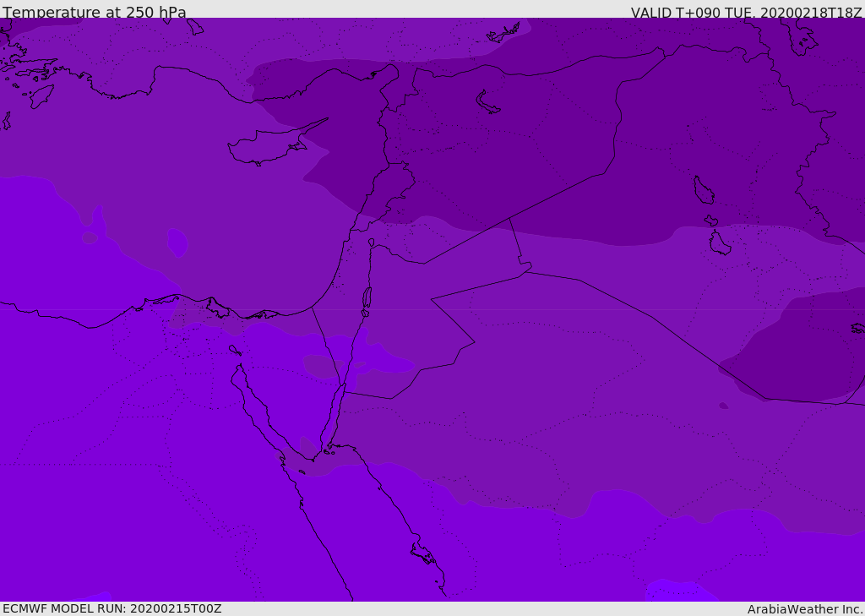865x616 pixels.
Task: Select Lake Assad in northern Syria
Action: (x=488, y=102)
